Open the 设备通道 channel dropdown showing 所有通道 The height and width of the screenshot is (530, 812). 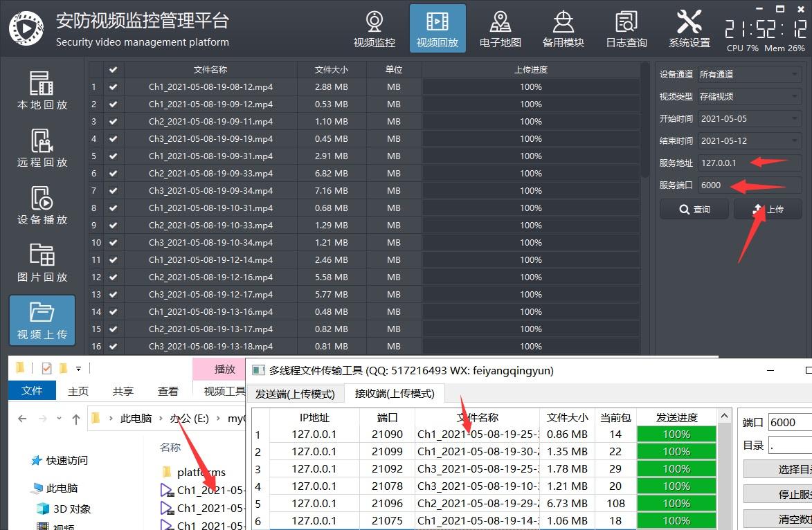750,74
